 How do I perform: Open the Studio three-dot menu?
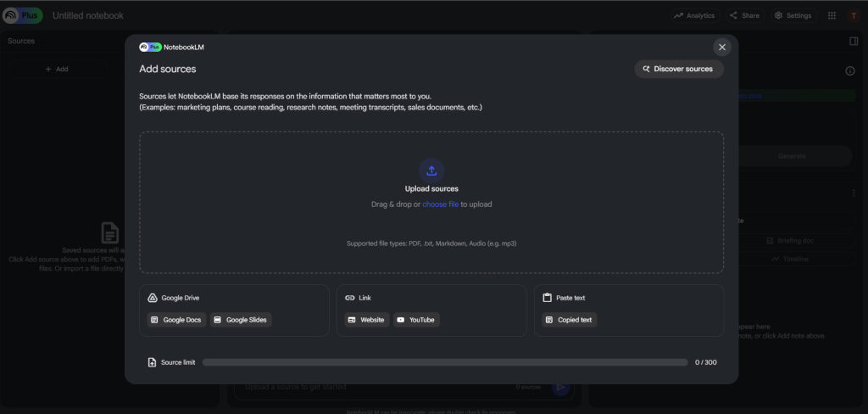pos(854,193)
